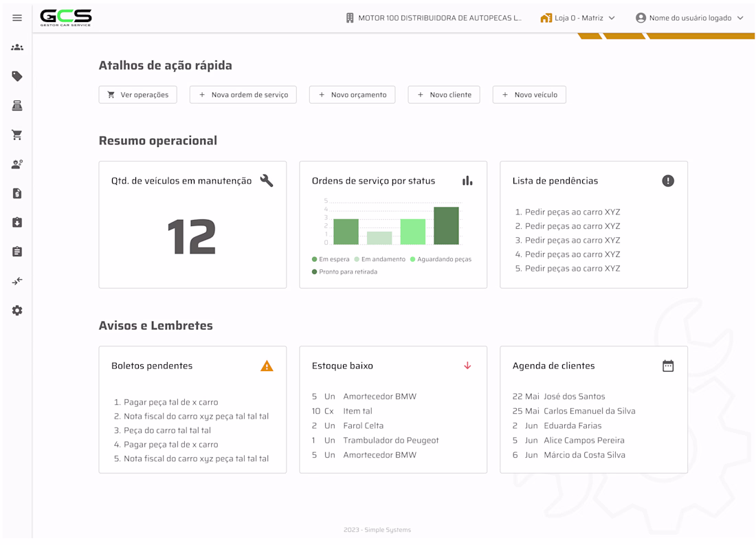
Task: Select pending item 1 Pedir peças ao carro XYZ
Action: pyautogui.click(x=568, y=212)
